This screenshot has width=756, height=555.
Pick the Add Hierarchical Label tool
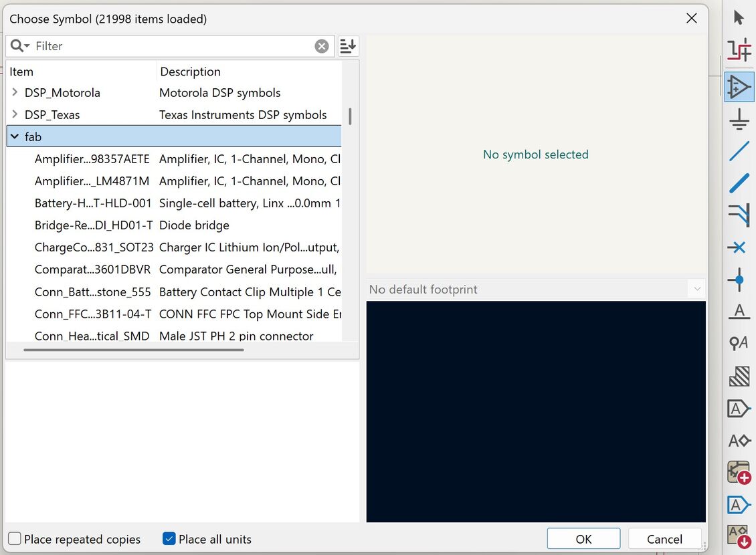click(739, 441)
